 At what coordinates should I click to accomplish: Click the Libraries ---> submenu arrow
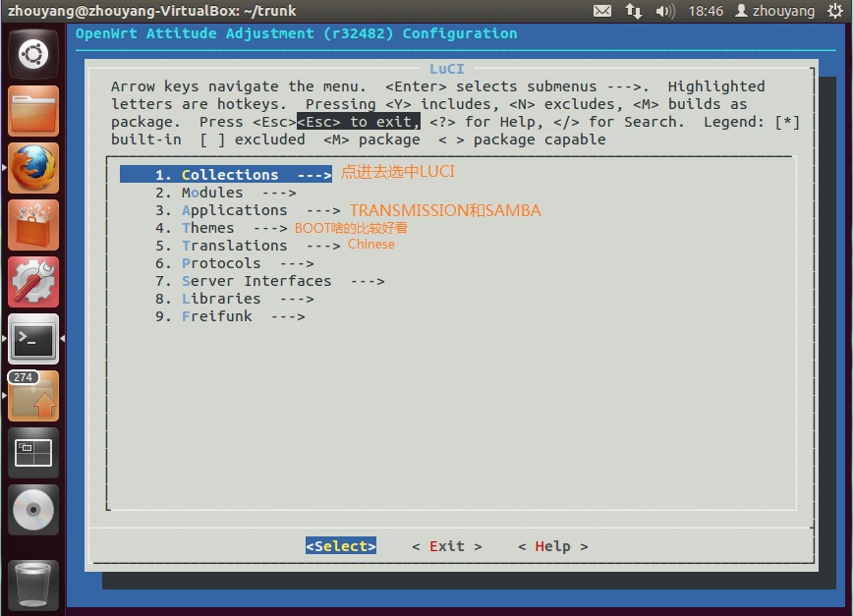coord(297,299)
